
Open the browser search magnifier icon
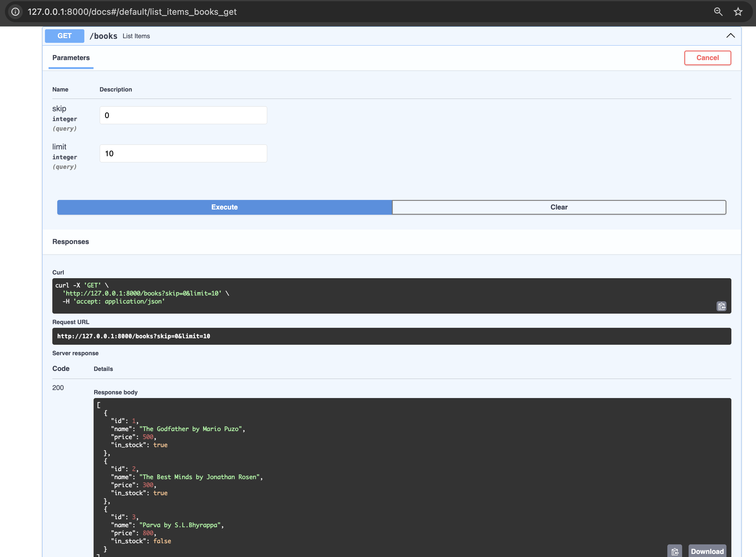pyautogui.click(x=718, y=11)
